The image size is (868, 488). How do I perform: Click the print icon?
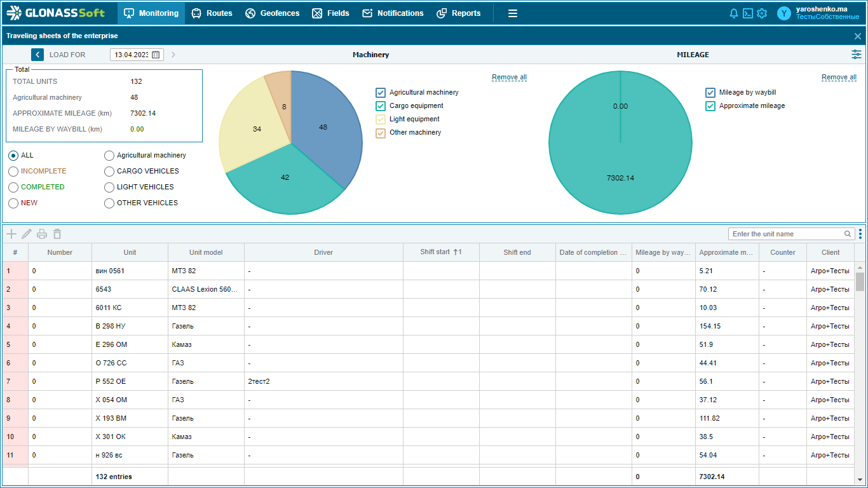point(42,234)
